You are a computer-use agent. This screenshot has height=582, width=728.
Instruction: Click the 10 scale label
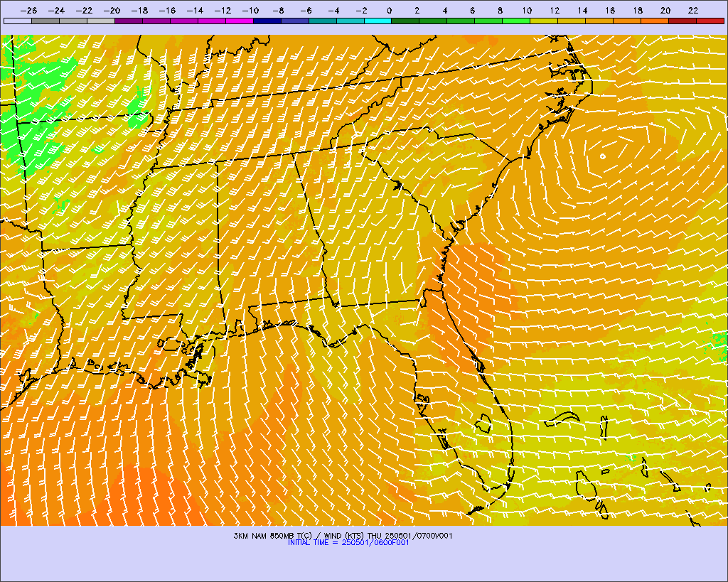[x=527, y=11]
